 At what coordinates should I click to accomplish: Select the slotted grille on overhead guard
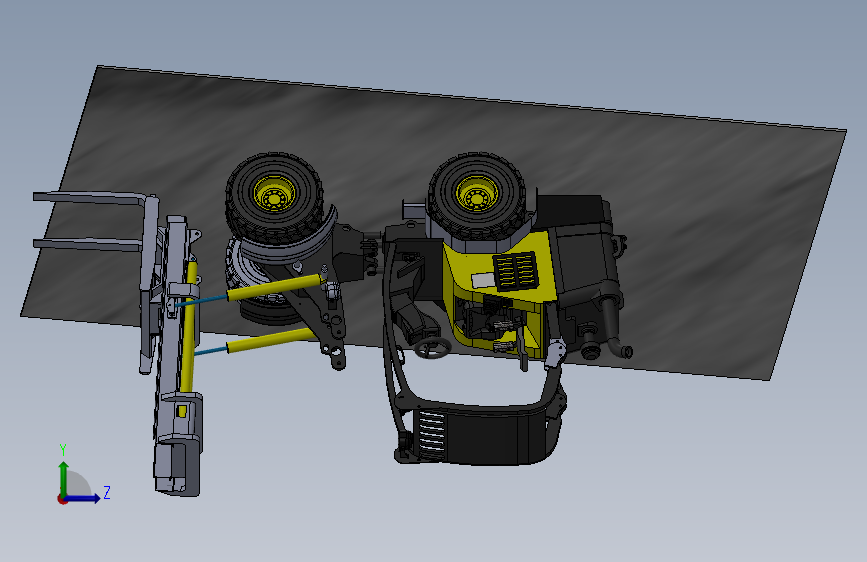click(x=431, y=436)
